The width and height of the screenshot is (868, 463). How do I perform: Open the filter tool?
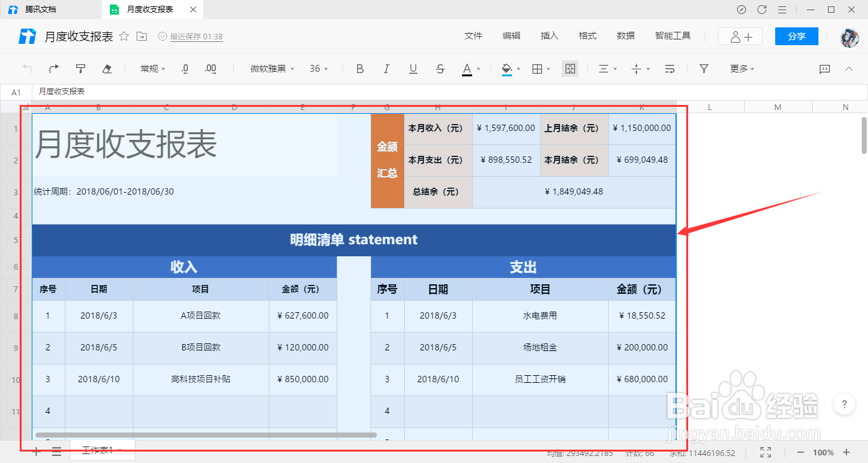704,69
